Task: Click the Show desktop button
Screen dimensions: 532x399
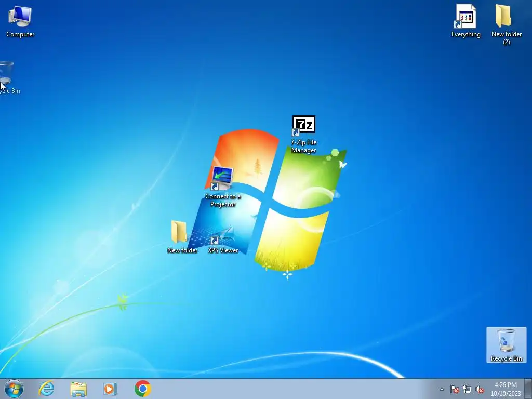Action: [x=528, y=389]
